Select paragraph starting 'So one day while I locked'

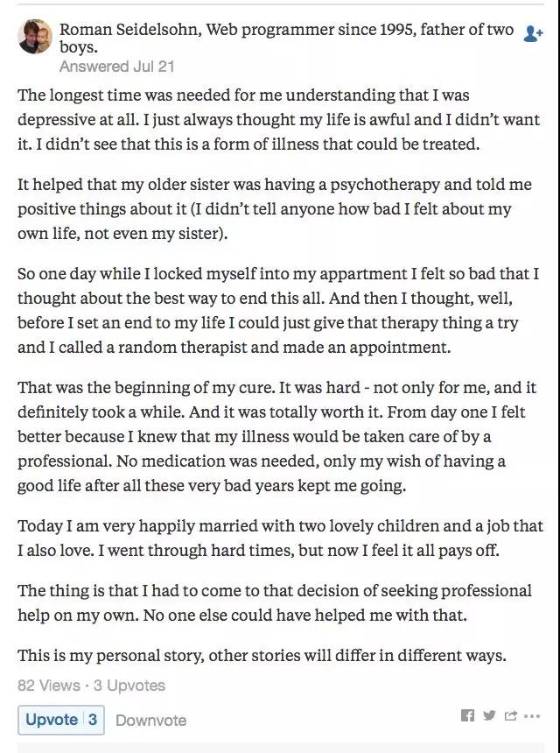278,310
